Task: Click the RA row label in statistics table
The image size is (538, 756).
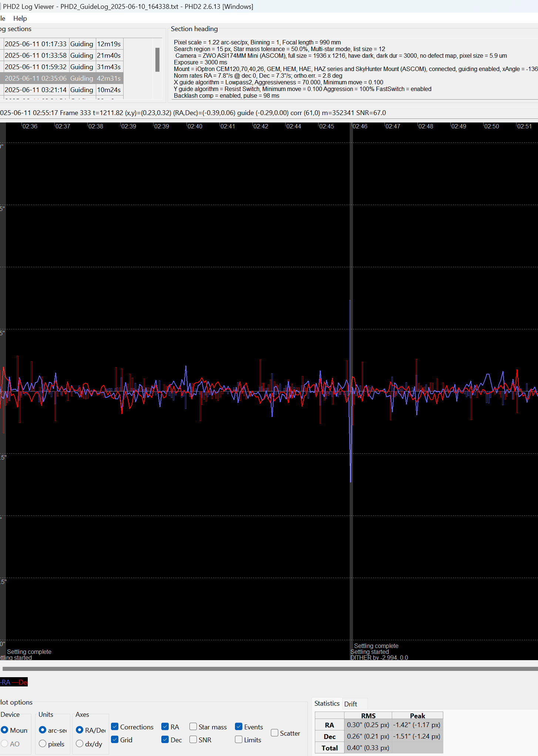Action: pyautogui.click(x=329, y=725)
